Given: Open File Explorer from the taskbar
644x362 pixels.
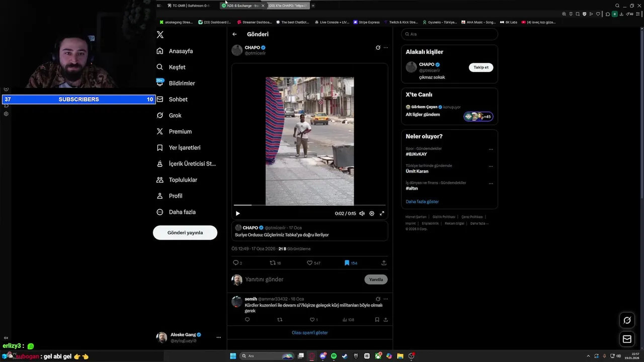Looking at the screenshot, I should pos(400,356).
